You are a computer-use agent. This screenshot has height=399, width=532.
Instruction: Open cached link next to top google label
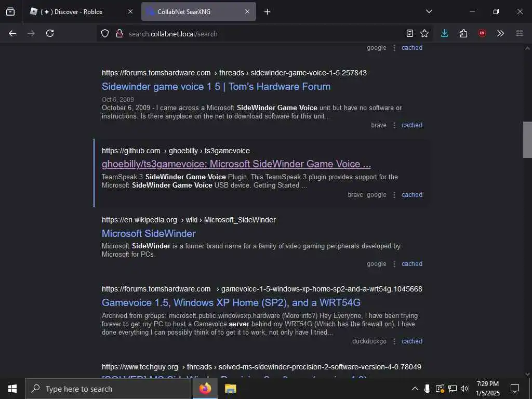tap(412, 47)
